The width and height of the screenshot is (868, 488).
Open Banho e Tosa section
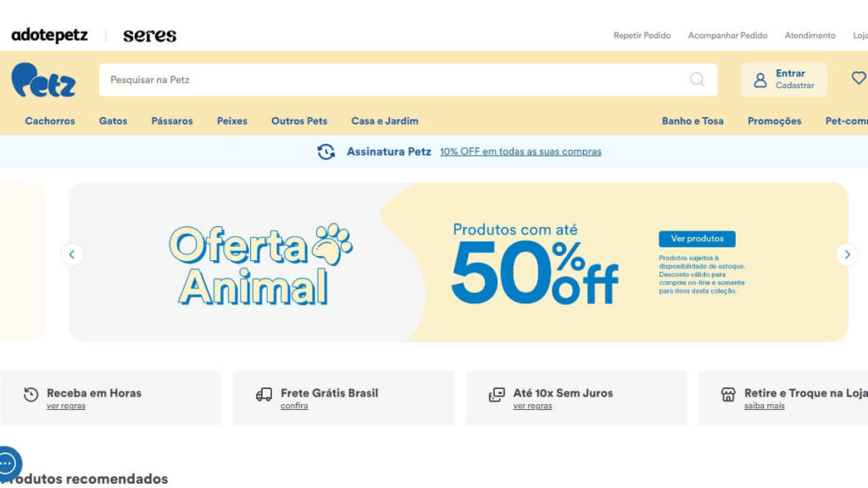pyautogui.click(x=693, y=120)
